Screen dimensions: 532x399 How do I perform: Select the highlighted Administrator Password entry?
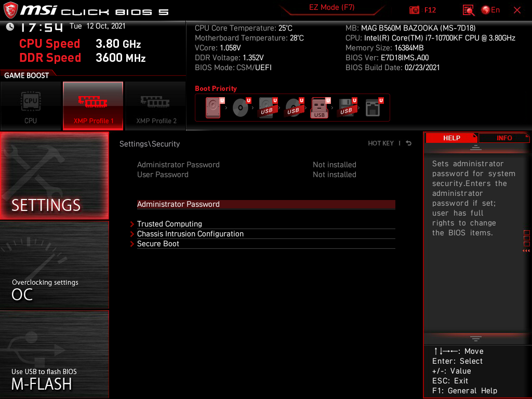pyautogui.click(x=266, y=204)
